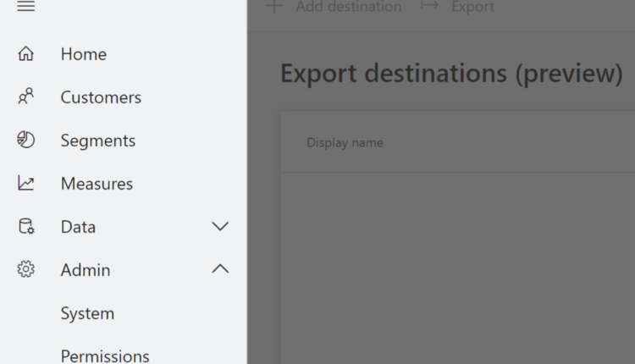The height and width of the screenshot is (364, 635).
Task: Open the Home navigation label
Action: tap(84, 54)
